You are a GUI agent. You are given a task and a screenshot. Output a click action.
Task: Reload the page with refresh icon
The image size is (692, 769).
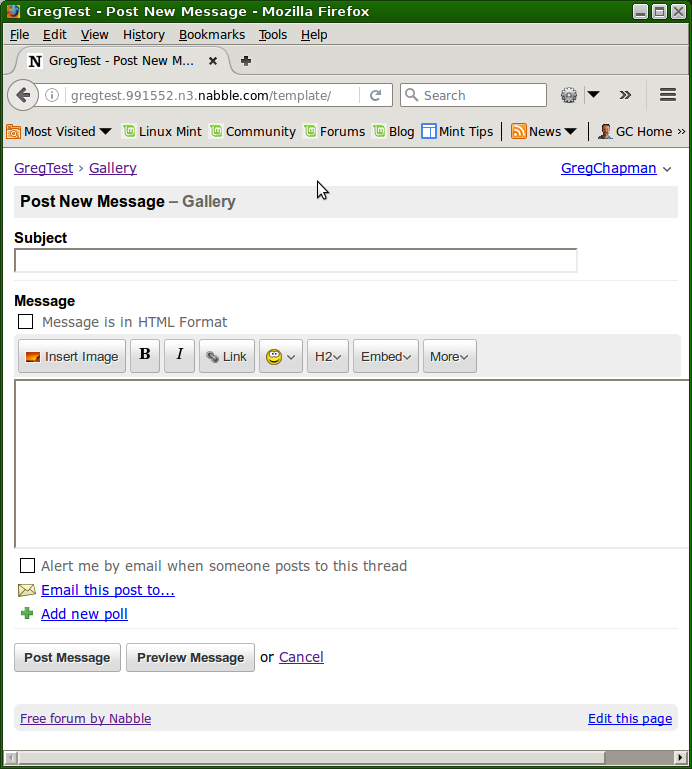point(376,96)
